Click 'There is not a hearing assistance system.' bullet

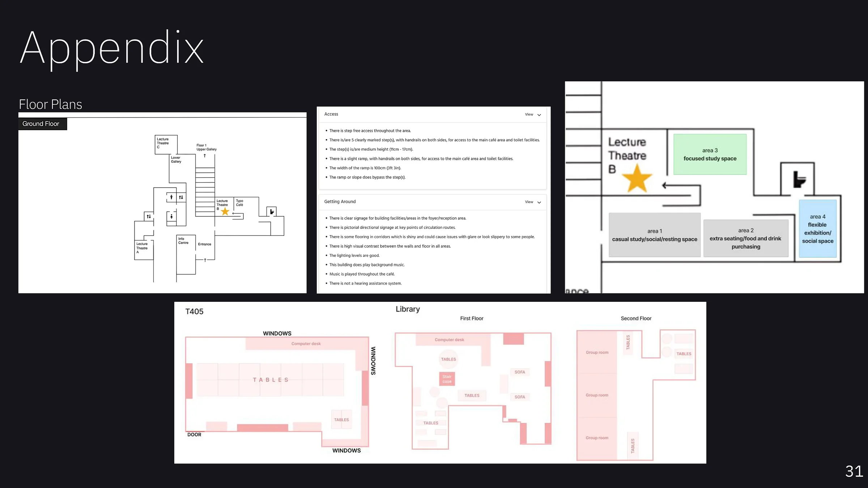[365, 283]
